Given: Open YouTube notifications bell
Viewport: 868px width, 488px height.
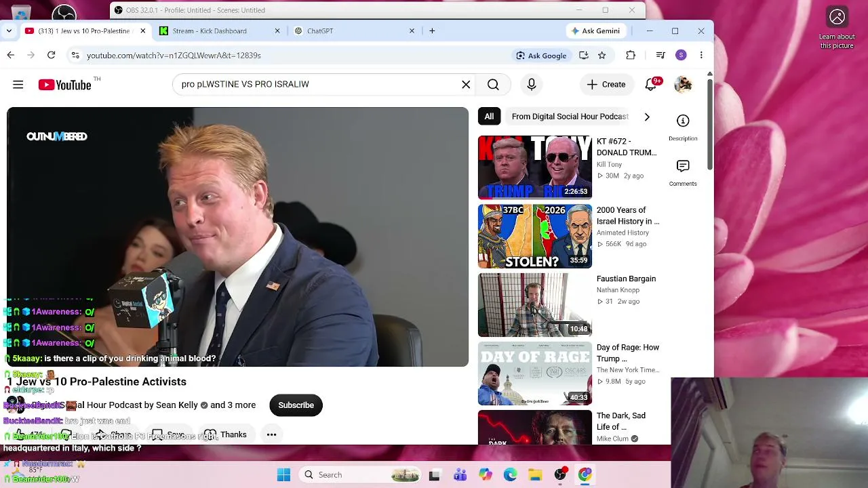Looking at the screenshot, I should 651,84.
